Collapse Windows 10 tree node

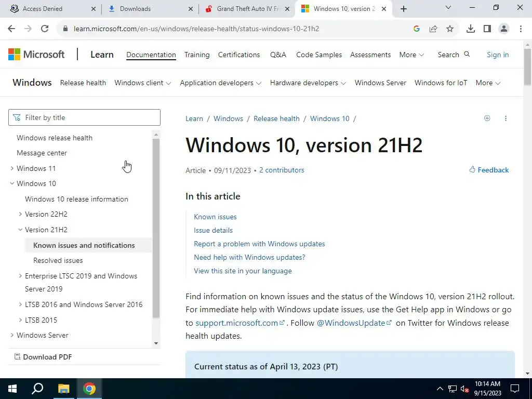tap(12, 183)
